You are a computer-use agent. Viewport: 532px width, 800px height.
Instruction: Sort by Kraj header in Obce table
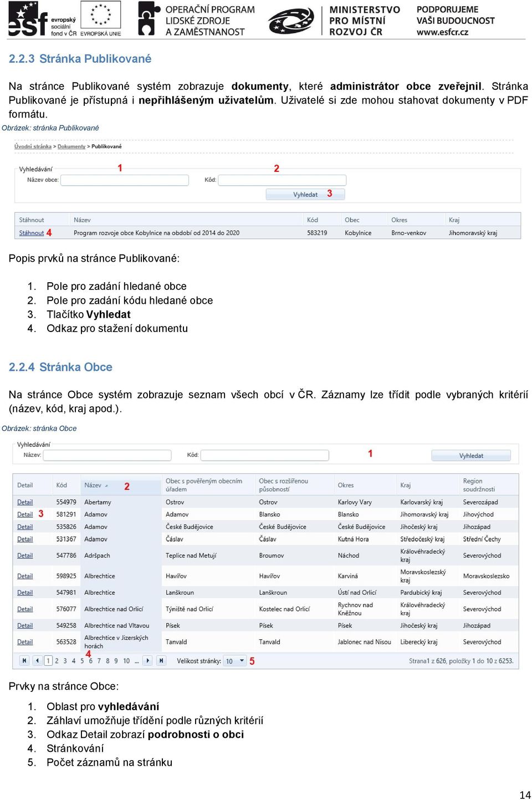pyautogui.click(x=406, y=485)
